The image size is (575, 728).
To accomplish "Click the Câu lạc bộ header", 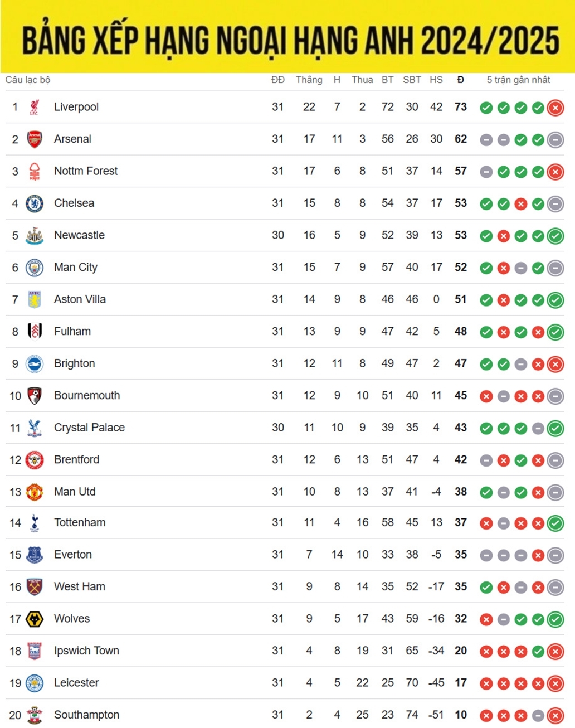I will pos(28,80).
